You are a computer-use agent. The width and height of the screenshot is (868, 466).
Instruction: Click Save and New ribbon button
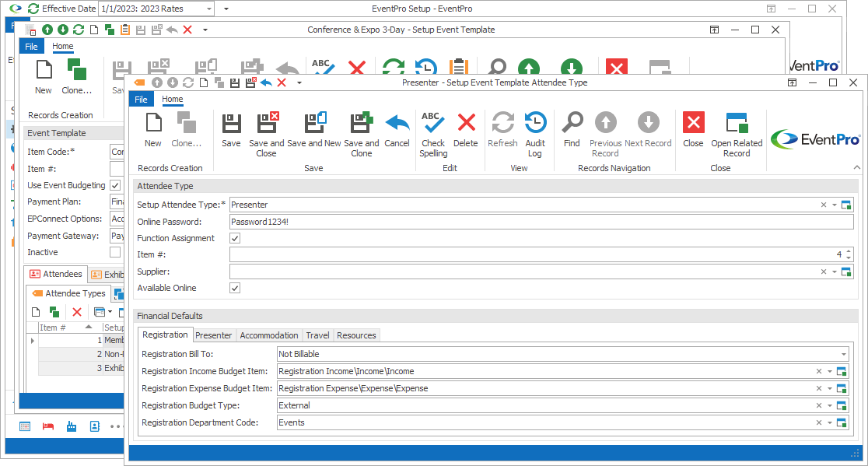tap(314, 131)
